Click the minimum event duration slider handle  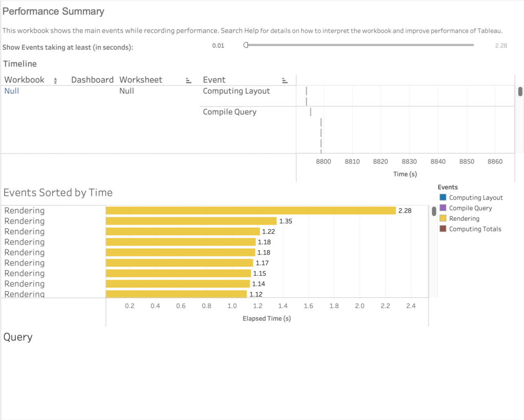(246, 45)
